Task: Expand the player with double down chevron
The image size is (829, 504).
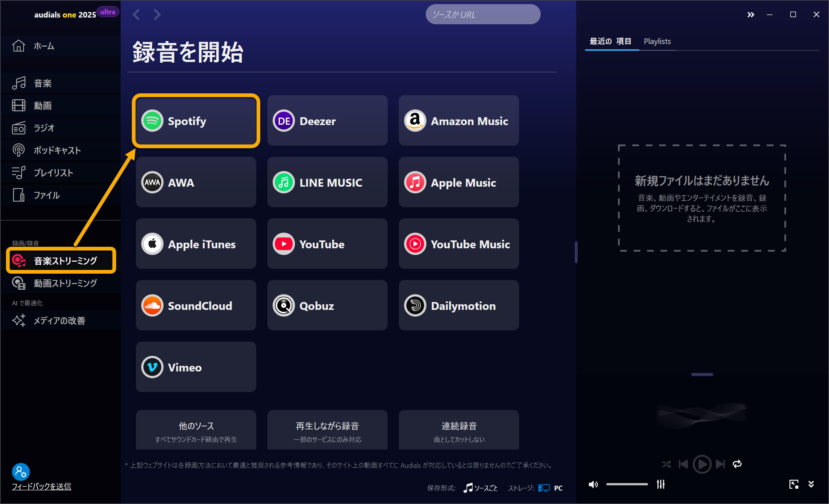Action: pyautogui.click(x=811, y=484)
